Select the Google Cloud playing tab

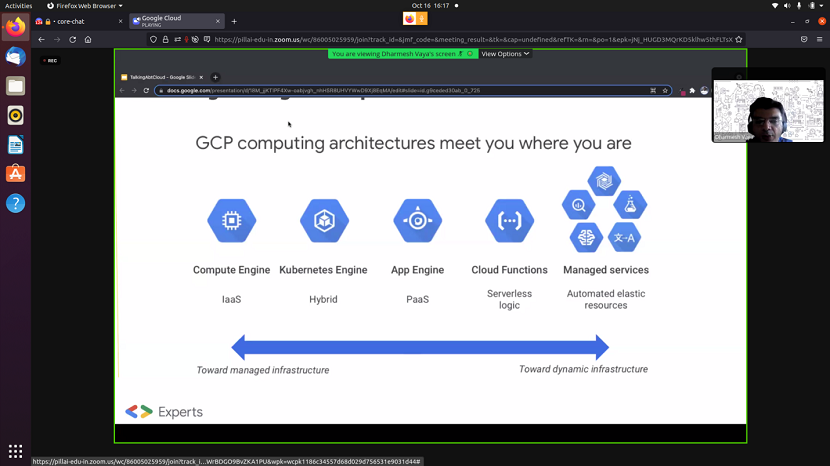click(177, 21)
